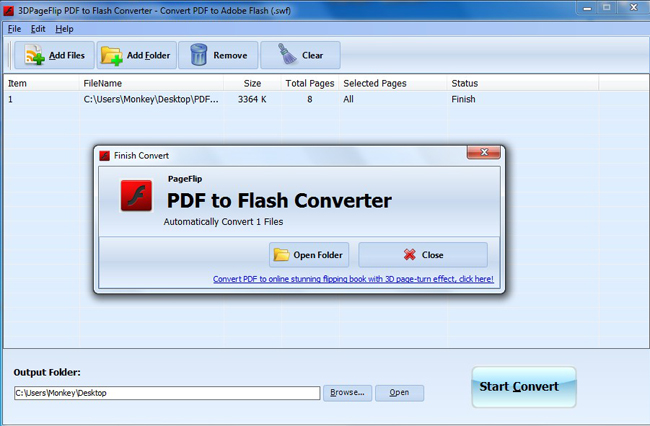
Task: Select the file row C:\Users\Monkey\Desktop\PDF...
Action: point(326,99)
